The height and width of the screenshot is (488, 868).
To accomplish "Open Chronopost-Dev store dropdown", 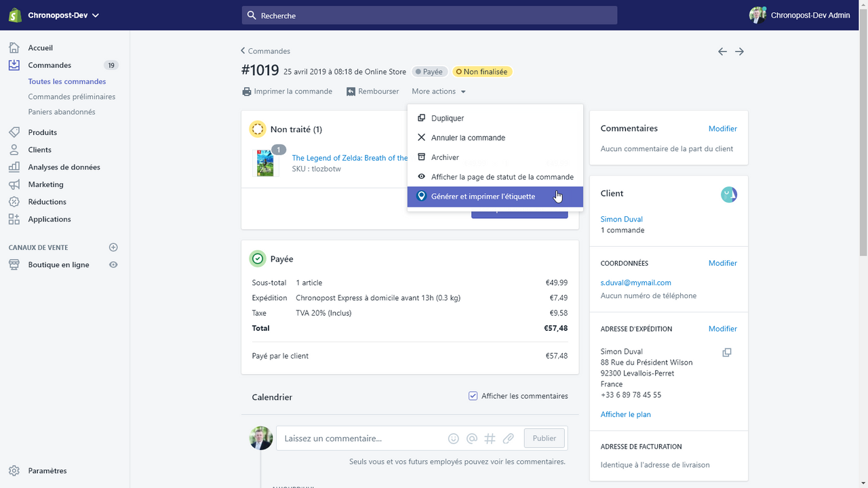I will pyautogui.click(x=64, y=16).
